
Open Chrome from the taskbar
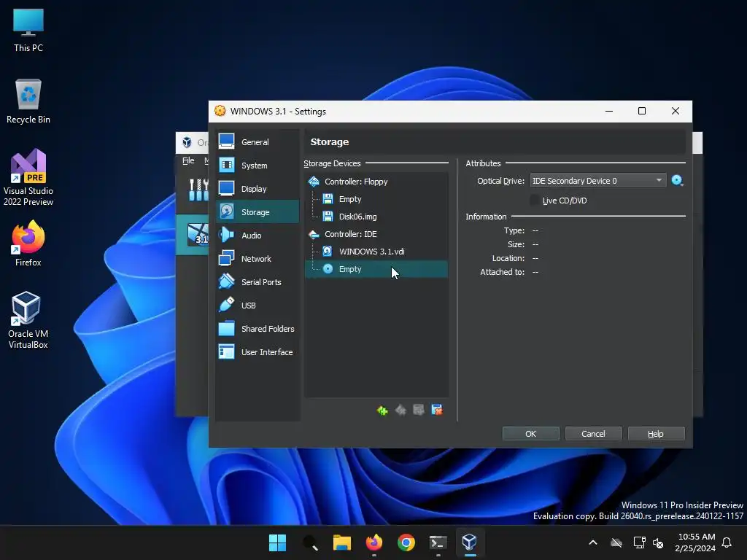coord(406,542)
